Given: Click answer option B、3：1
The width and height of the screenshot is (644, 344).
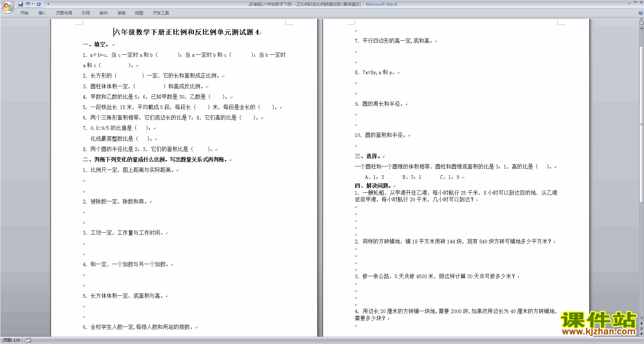Looking at the screenshot, I should (x=412, y=177).
